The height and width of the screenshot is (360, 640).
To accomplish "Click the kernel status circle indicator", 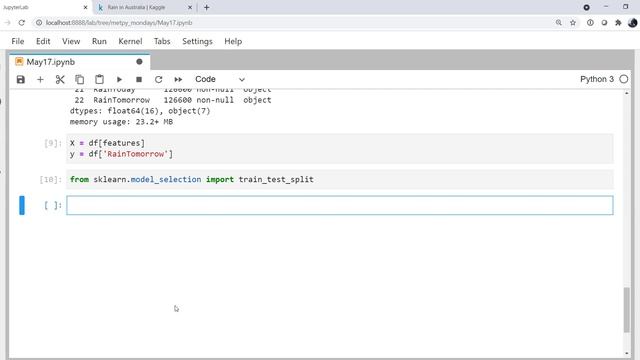I will 624,79.
